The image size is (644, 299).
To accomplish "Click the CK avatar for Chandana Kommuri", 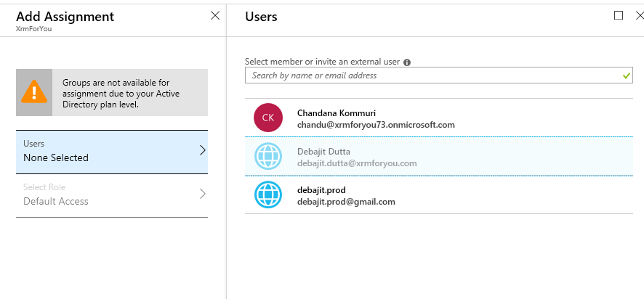I will (267, 118).
